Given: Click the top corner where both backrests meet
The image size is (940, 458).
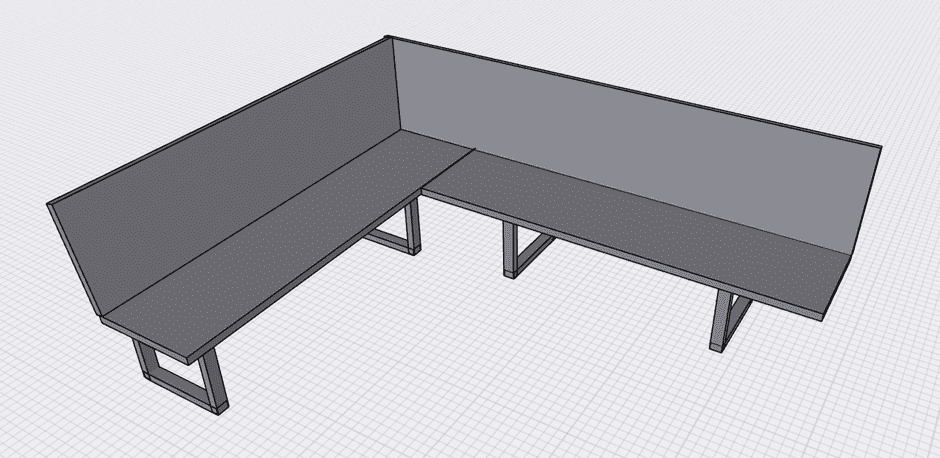Looking at the screenshot, I should (x=387, y=39).
